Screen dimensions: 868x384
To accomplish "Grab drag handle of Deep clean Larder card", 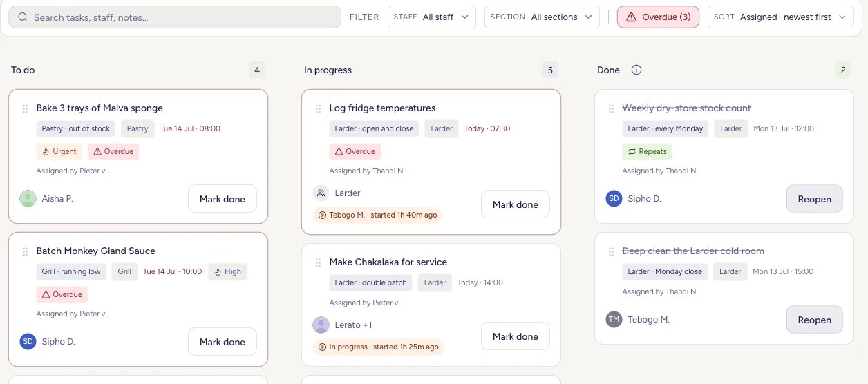I will (612, 251).
